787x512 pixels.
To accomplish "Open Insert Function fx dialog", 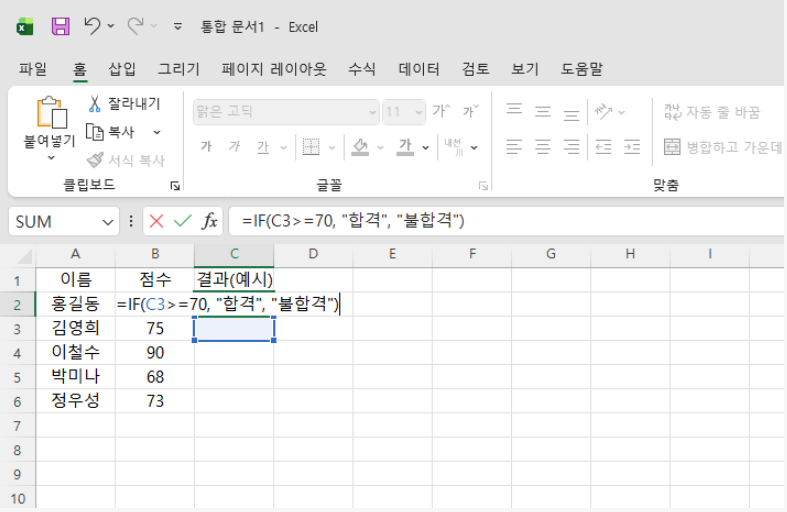I will point(210,221).
